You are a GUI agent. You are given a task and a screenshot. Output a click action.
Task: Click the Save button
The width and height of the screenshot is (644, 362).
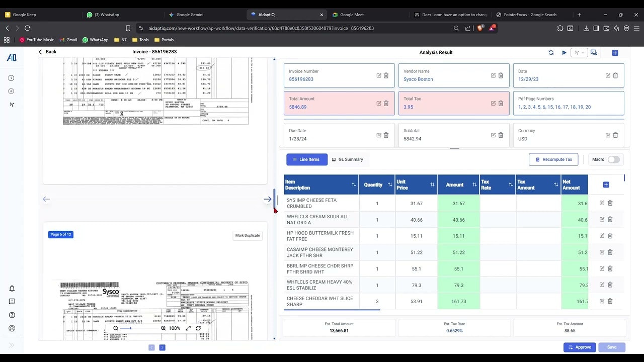click(x=612, y=347)
